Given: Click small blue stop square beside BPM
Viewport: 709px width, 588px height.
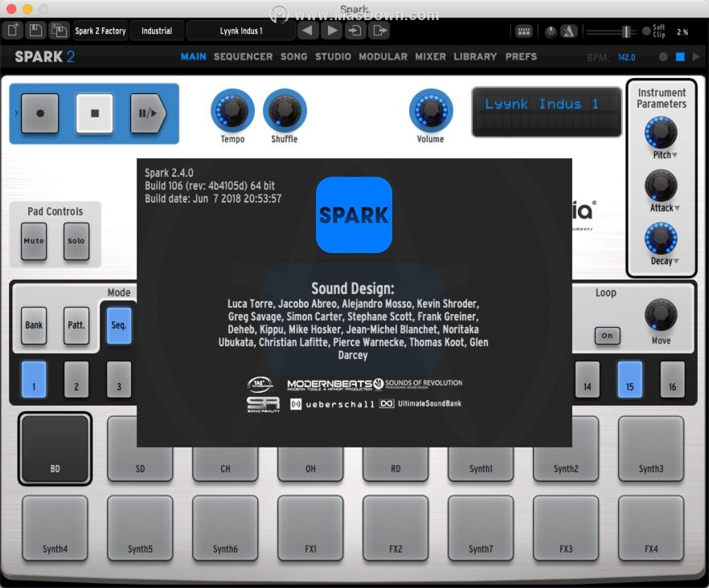Looking at the screenshot, I should coord(680,57).
